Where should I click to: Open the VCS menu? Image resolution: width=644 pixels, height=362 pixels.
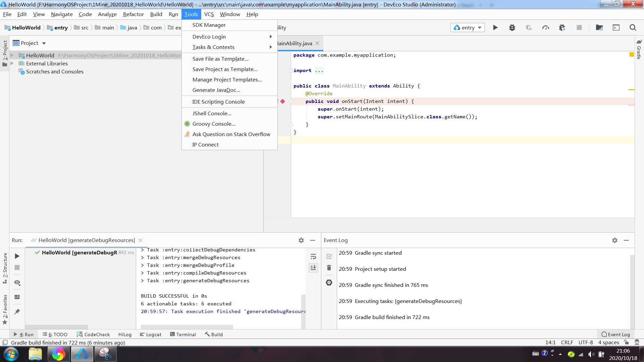coord(209,14)
